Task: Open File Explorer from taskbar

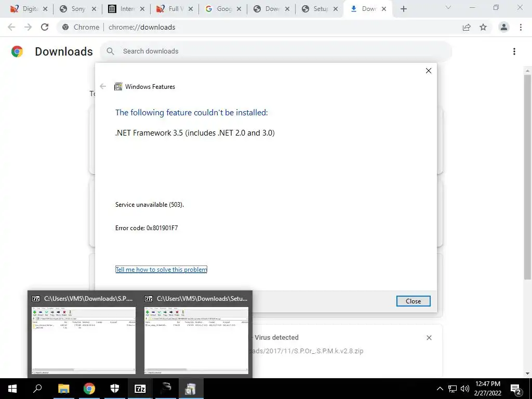Action: [63, 389]
